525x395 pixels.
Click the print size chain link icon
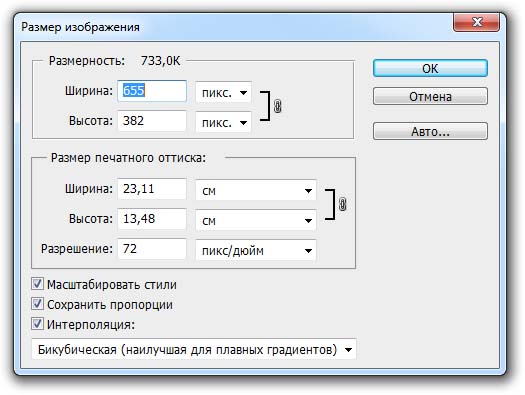coord(343,204)
